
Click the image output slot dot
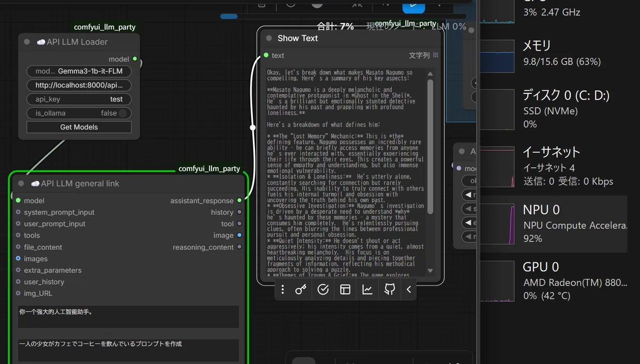(x=239, y=235)
